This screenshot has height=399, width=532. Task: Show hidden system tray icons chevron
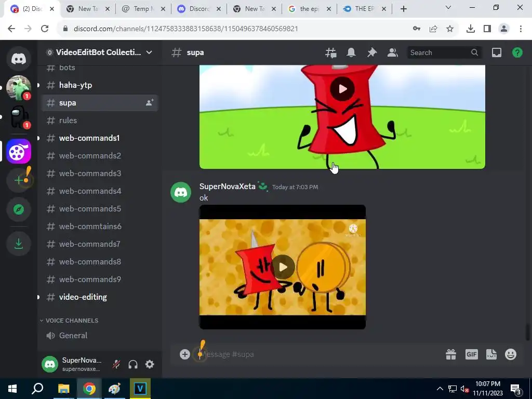tap(440, 389)
